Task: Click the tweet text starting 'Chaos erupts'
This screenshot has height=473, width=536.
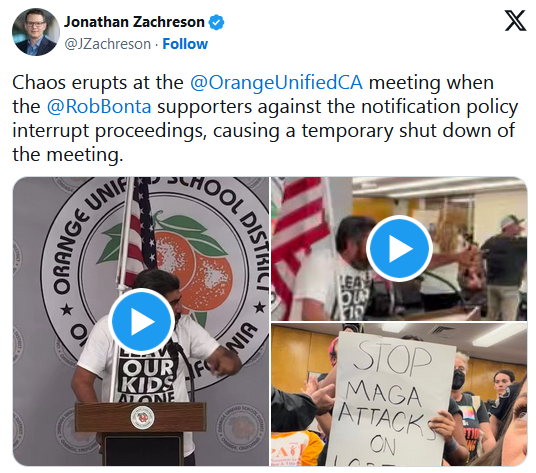Action: [265, 119]
